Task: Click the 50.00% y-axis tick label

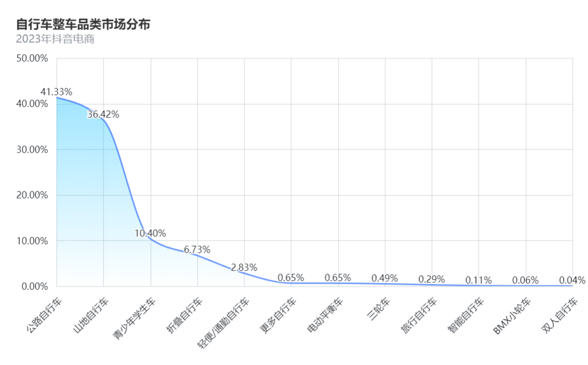Action: 32,59
